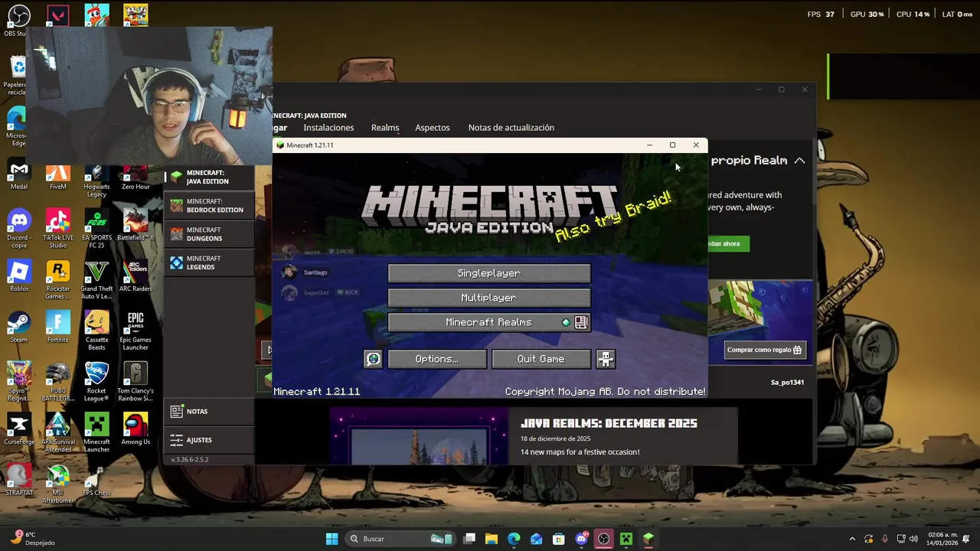The height and width of the screenshot is (551, 980).
Task: Open Ajustes in Minecraft launcher sidebar
Action: pyautogui.click(x=209, y=440)
